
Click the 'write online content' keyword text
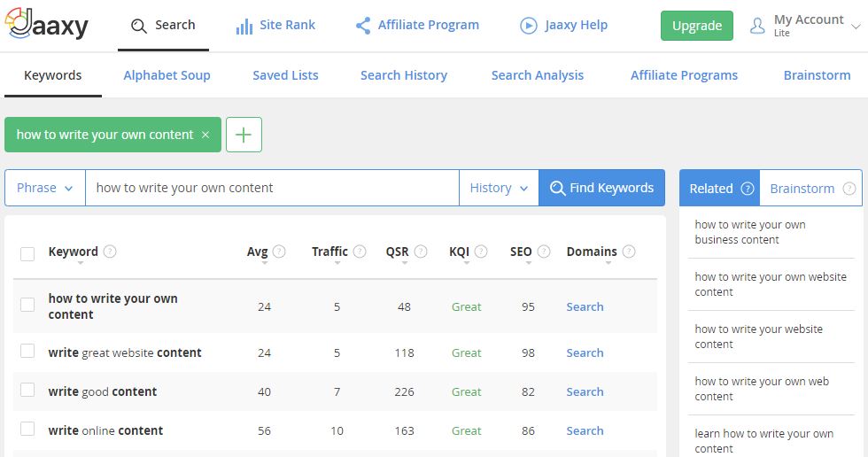click(x=105, y=430)
